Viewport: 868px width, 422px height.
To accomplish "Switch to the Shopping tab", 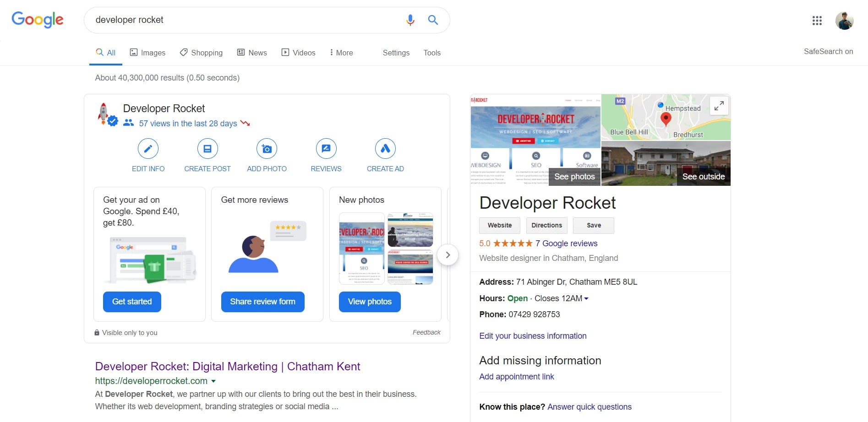I will click(x=201, y=53).
